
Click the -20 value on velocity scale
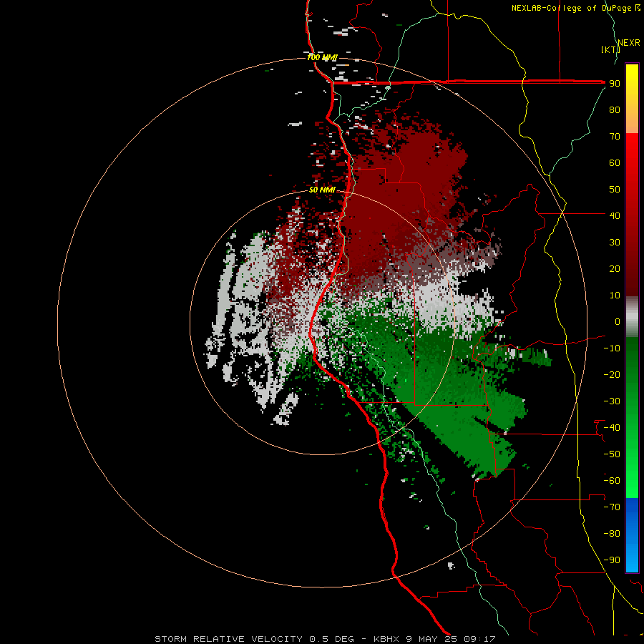[x=612, y=374]
